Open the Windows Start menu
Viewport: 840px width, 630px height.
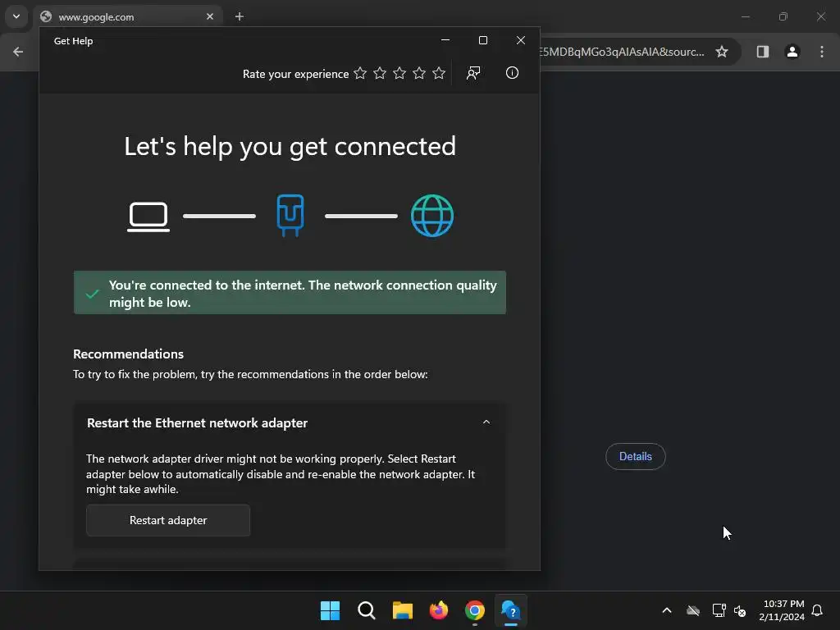click(330, 610)
